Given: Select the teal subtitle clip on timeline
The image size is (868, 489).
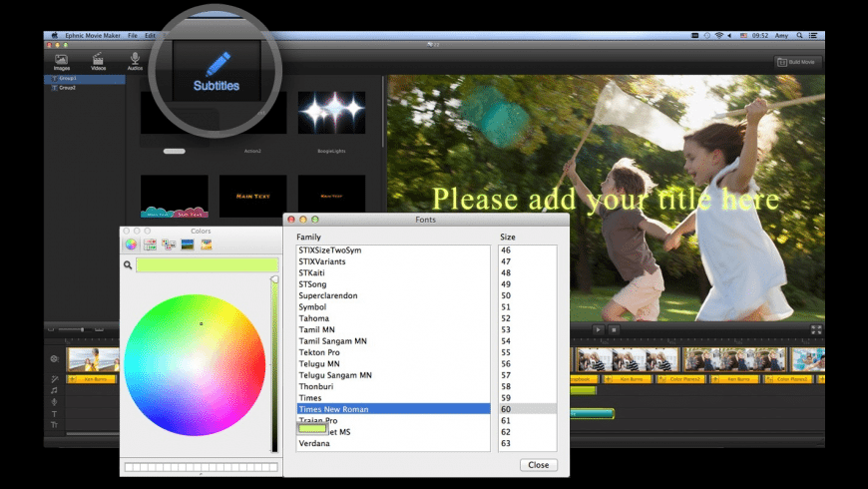Looking at the screenshot, I should (x=592, y=413).
